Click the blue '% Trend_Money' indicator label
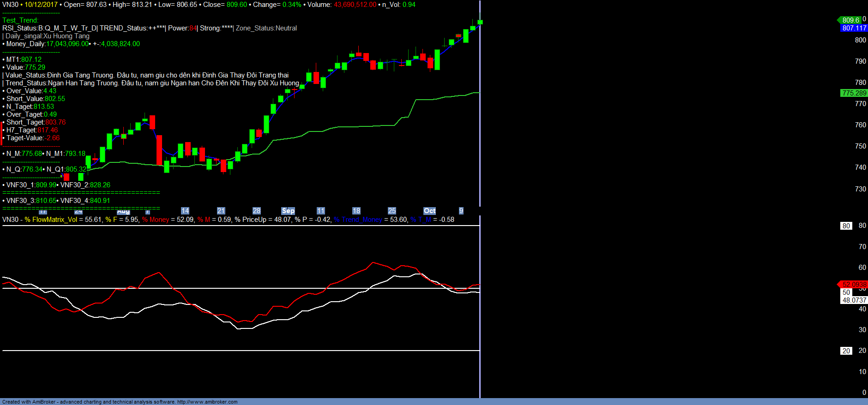 tap(358, 220)
